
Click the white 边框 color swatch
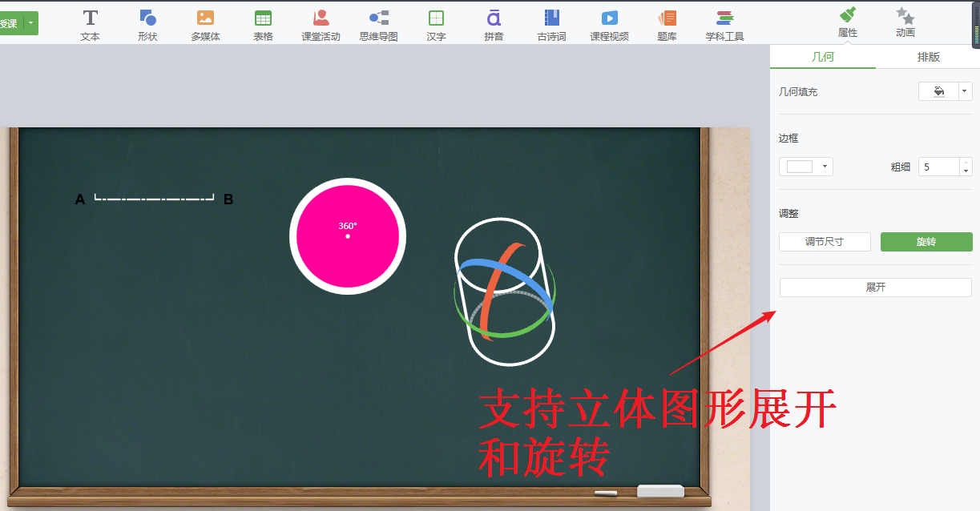pos(799,167)
